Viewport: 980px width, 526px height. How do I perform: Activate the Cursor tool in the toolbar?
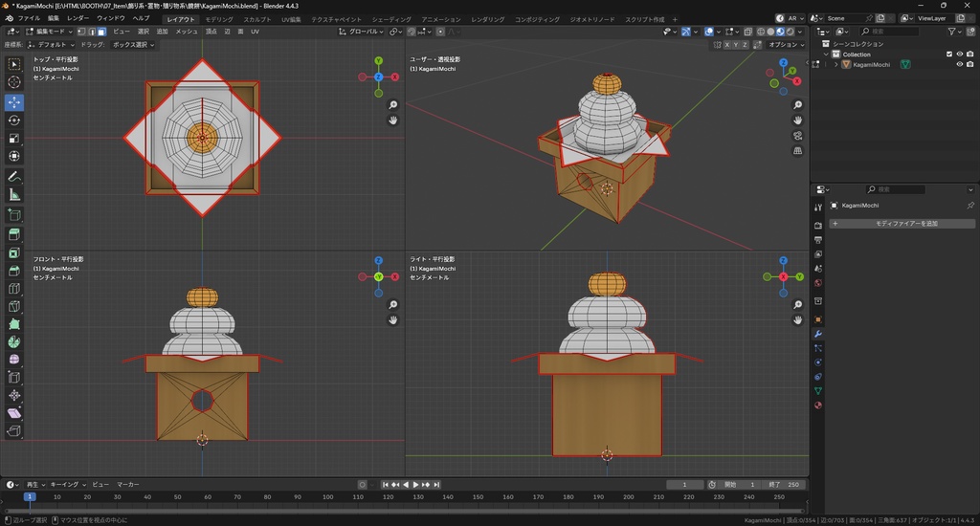tap(14, 82)
